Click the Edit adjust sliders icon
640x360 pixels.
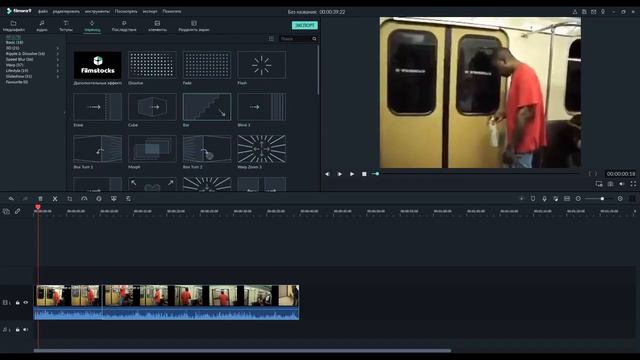point(128,199)
